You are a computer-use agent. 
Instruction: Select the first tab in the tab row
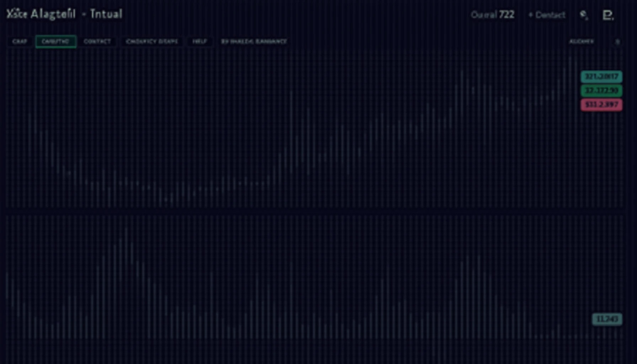pyautogui.click(x=20, y=42)
